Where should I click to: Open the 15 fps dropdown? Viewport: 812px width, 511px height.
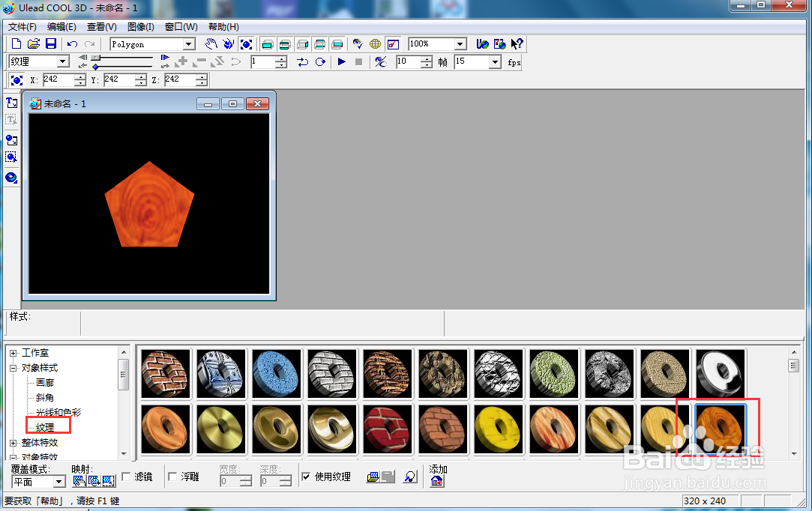tap(495, 62)
